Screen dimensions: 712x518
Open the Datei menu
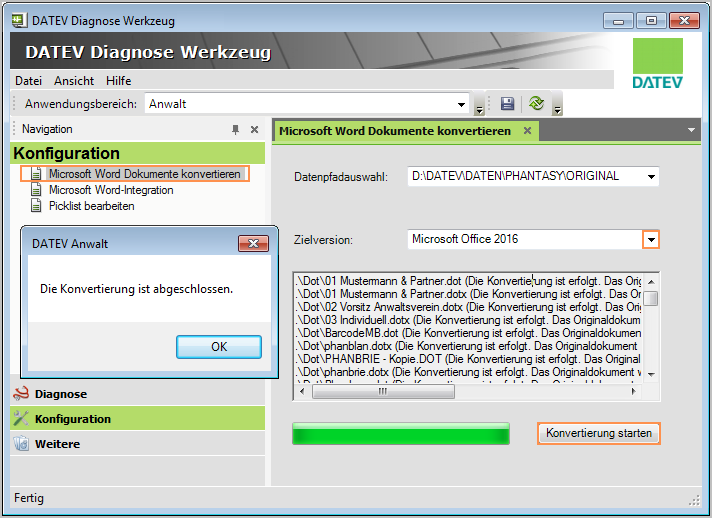click(29, 81)
